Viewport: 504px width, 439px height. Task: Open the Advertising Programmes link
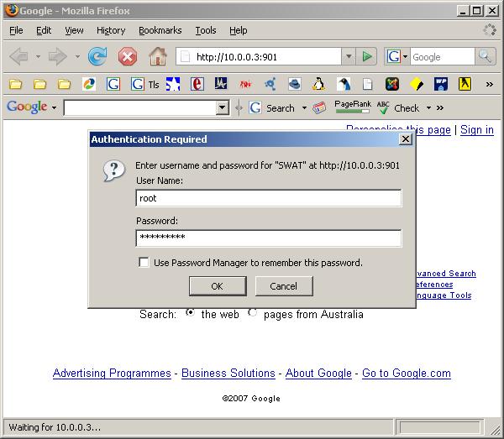click(112, 374)
